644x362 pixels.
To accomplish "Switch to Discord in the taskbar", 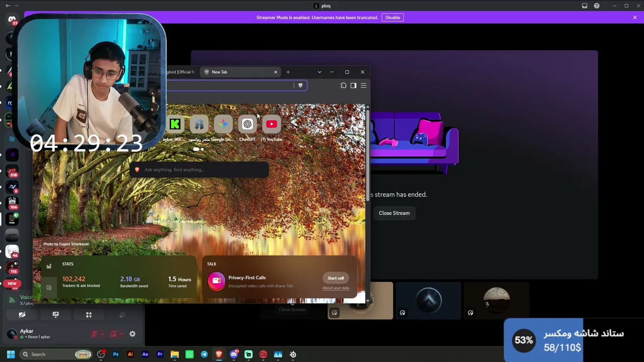I will click(x=233, y=354).
